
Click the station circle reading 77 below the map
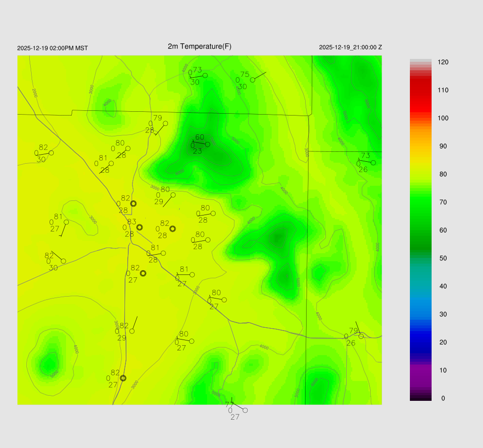245,410
